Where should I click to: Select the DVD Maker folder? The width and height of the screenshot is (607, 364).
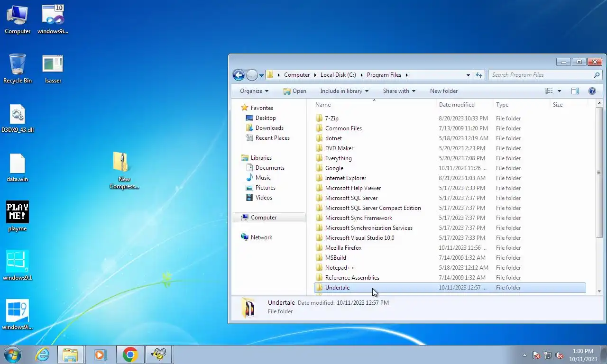coord(450,148)
